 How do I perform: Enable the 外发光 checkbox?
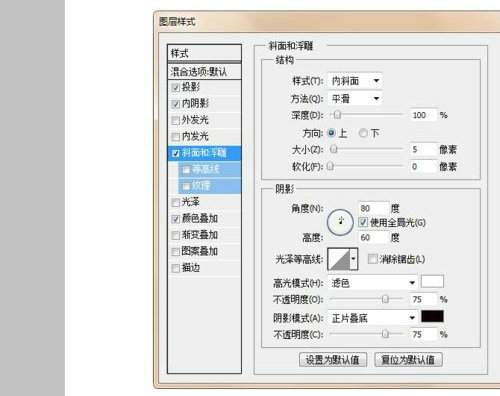pos(176,120)
